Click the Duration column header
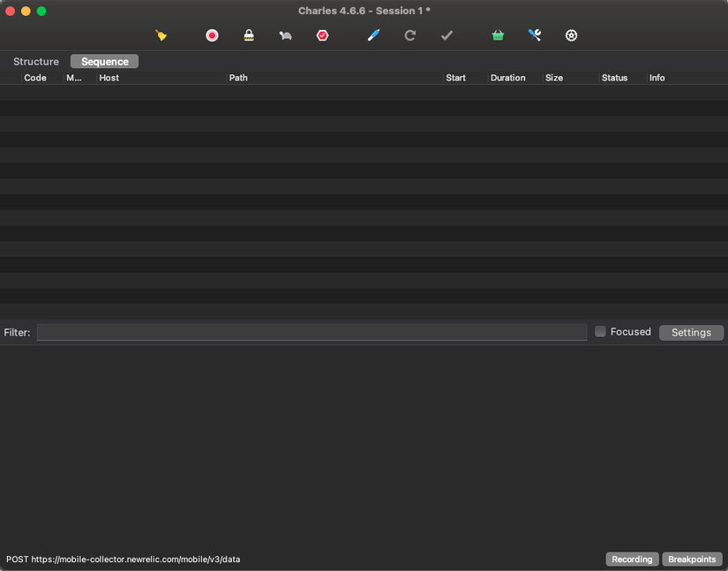The image size is (728, 571). 507,78
